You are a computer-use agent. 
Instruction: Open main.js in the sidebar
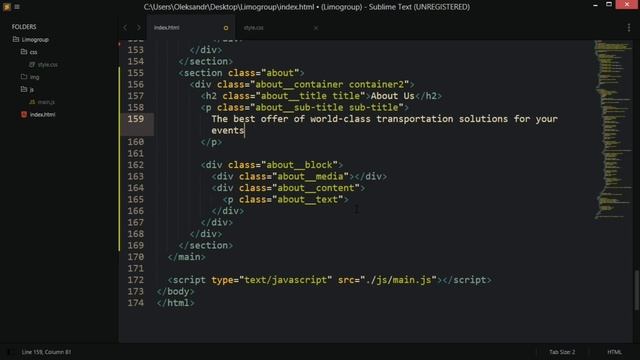46,102
